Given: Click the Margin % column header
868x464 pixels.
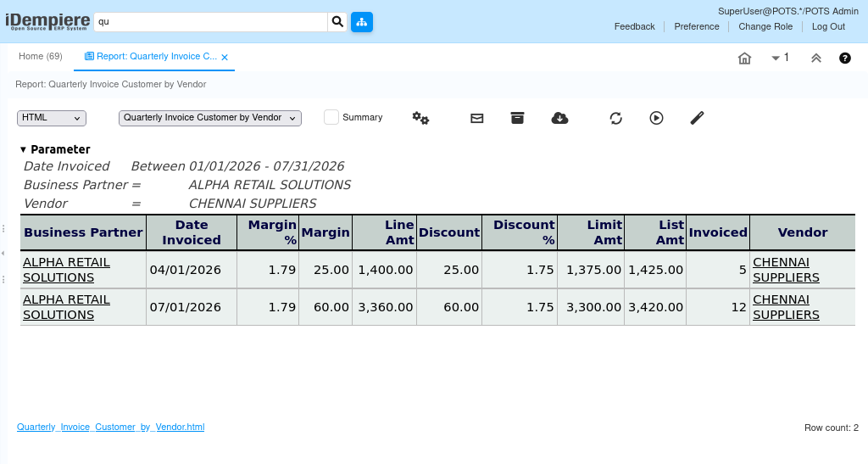Looking at the screenshot, I should point(268,232).
